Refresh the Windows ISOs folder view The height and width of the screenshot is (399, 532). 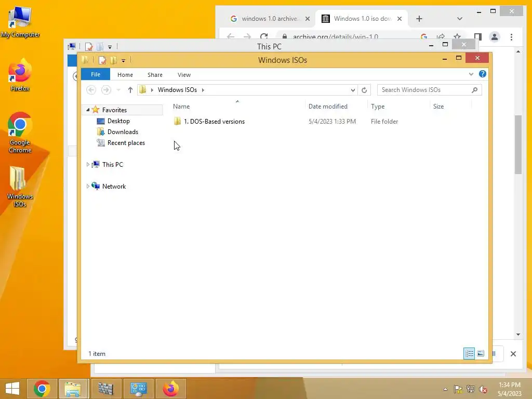coord(364,90)
